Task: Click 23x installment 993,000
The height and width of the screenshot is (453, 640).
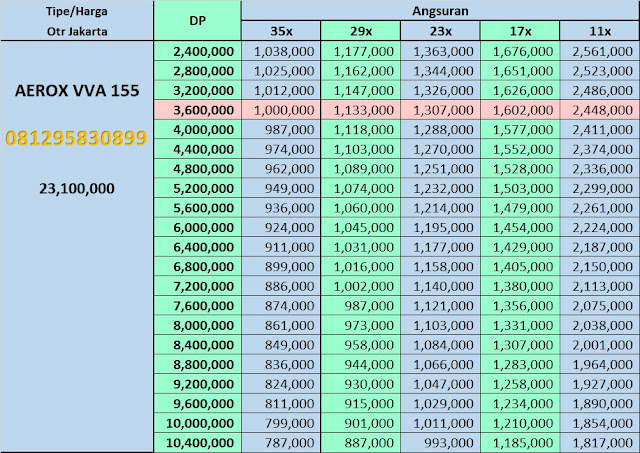Action: 440,443
